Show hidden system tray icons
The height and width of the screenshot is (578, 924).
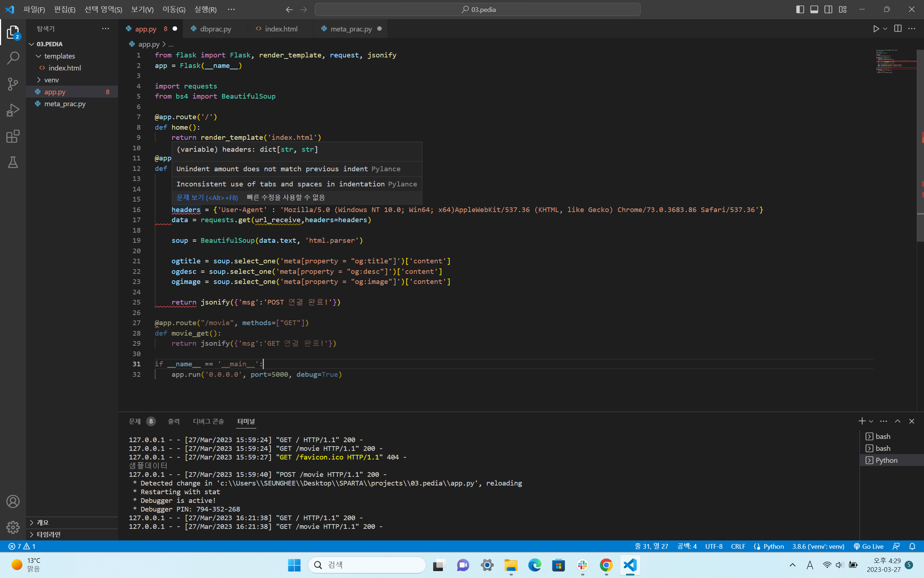pyautogui.click(x=792, y=565)
